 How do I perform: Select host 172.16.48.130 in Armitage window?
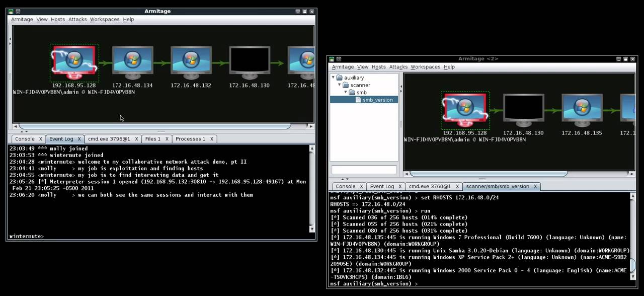coord(249,63)
